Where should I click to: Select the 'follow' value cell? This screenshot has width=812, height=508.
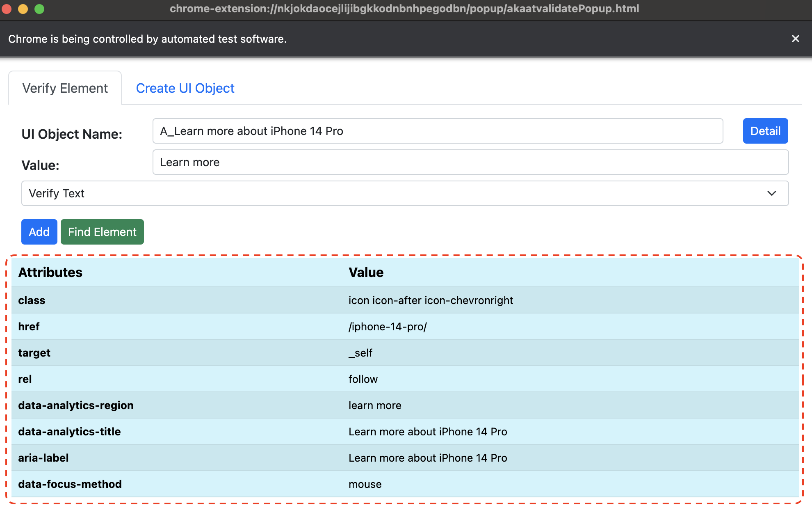[570, 379]
